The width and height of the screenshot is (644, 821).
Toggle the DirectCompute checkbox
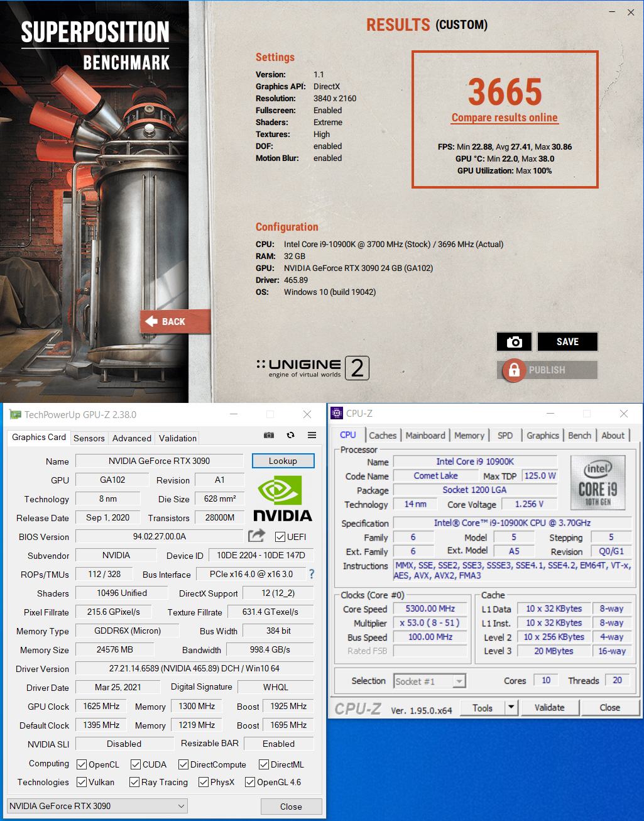point(183,764)
